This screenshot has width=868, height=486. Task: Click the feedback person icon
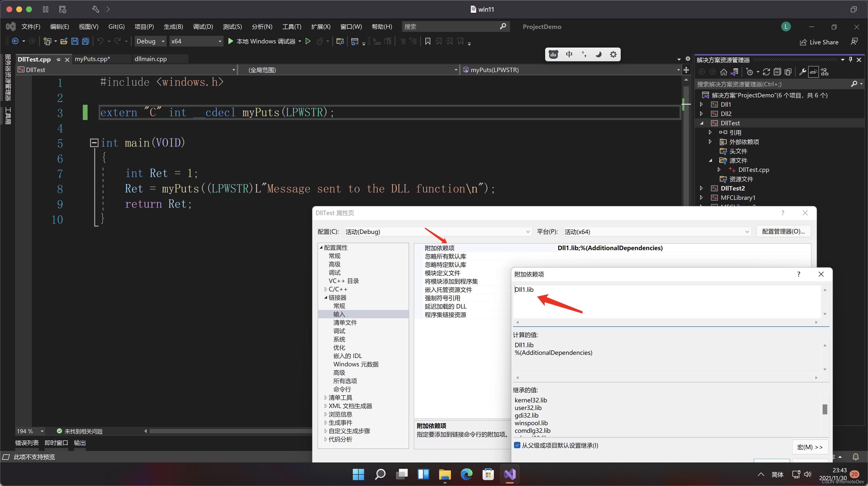pos(854,41)
